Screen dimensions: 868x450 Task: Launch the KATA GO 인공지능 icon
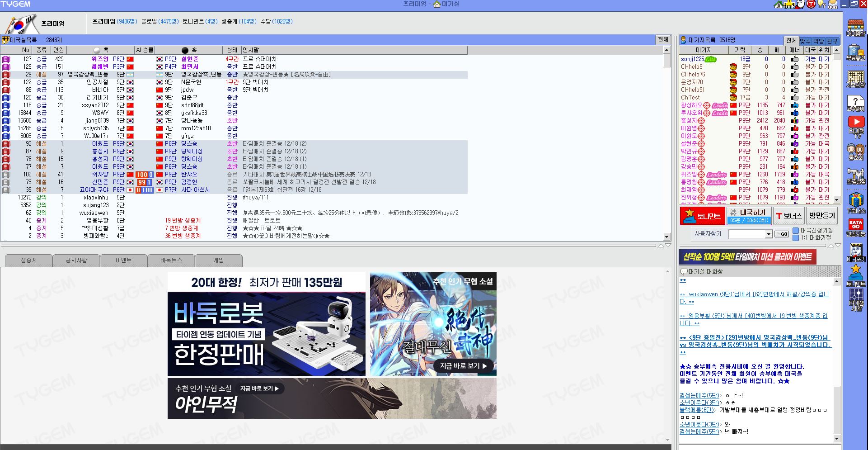(856, 228)
